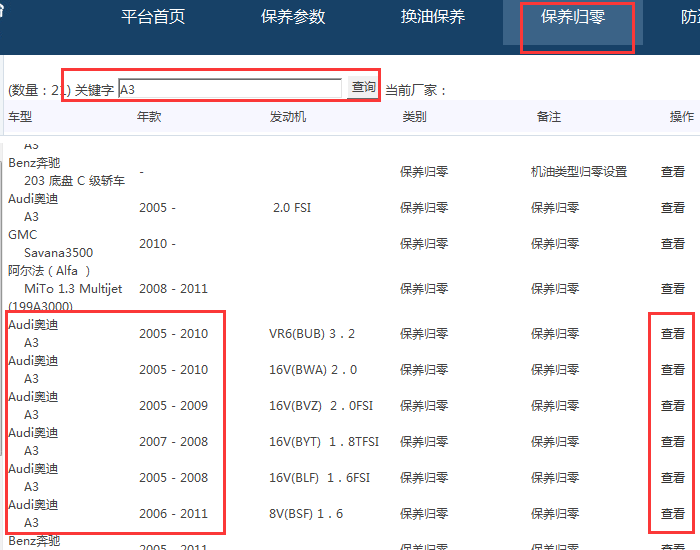Open 查看 for Audi A3 VR6(BUB) 3.2
The height and width of the screenshot is (550, 700).
click(x=673, y=334)
